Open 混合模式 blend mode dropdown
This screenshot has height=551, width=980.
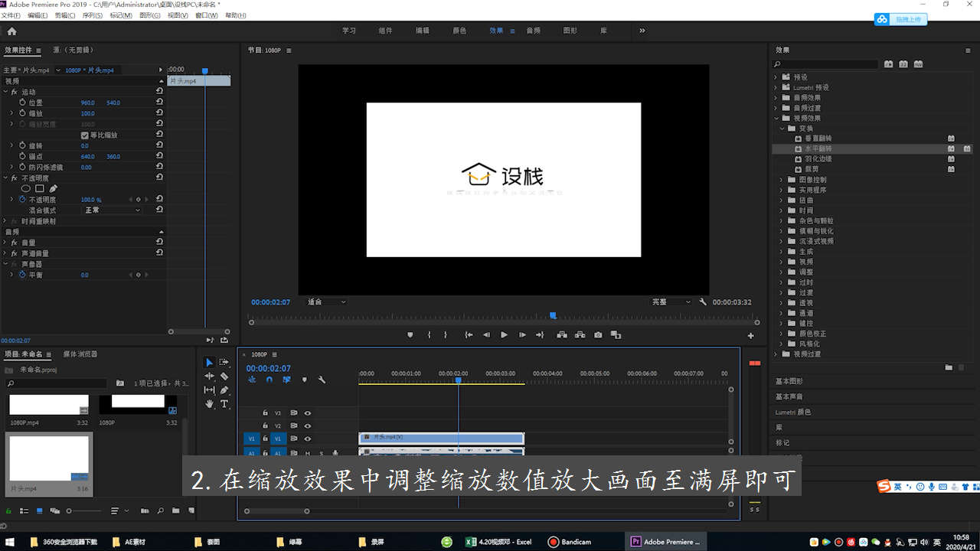tap(112, 210)
